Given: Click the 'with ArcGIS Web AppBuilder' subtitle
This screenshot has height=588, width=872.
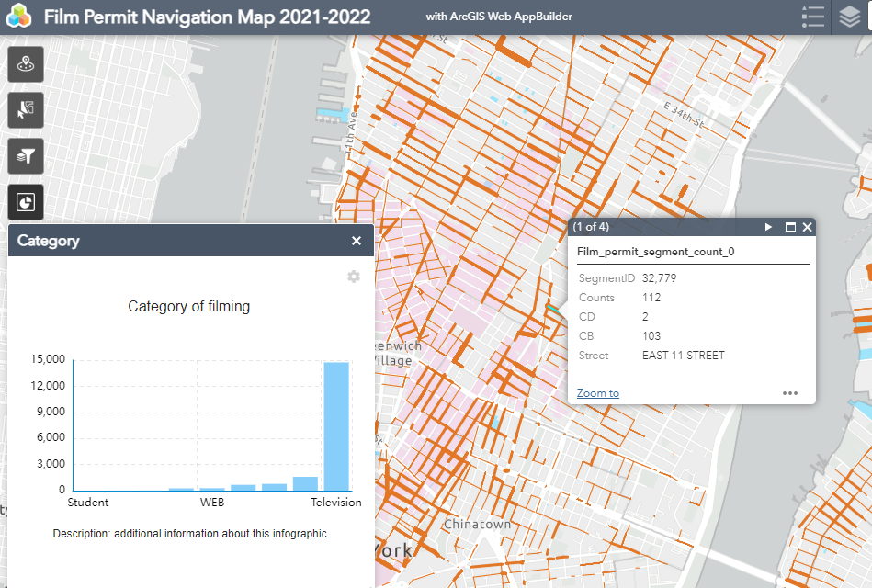Looking at the screenshot, I should click(499, 17).
